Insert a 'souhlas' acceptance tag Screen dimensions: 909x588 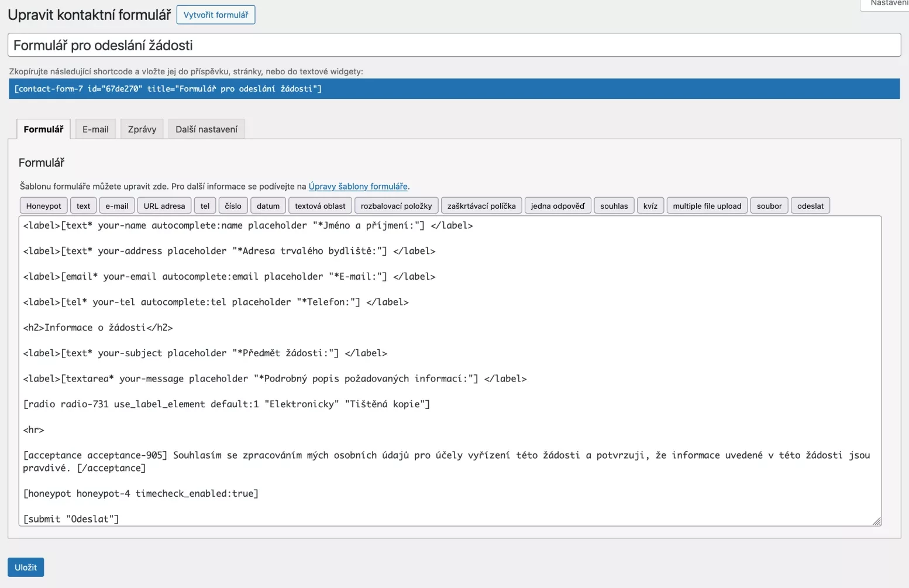(x=614, y=206)
